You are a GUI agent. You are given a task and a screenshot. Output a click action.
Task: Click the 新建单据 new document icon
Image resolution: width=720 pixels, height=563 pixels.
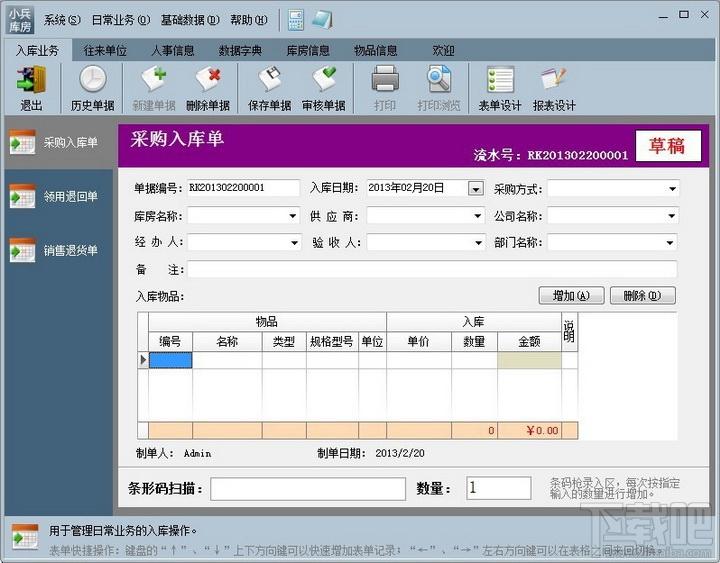154,79
